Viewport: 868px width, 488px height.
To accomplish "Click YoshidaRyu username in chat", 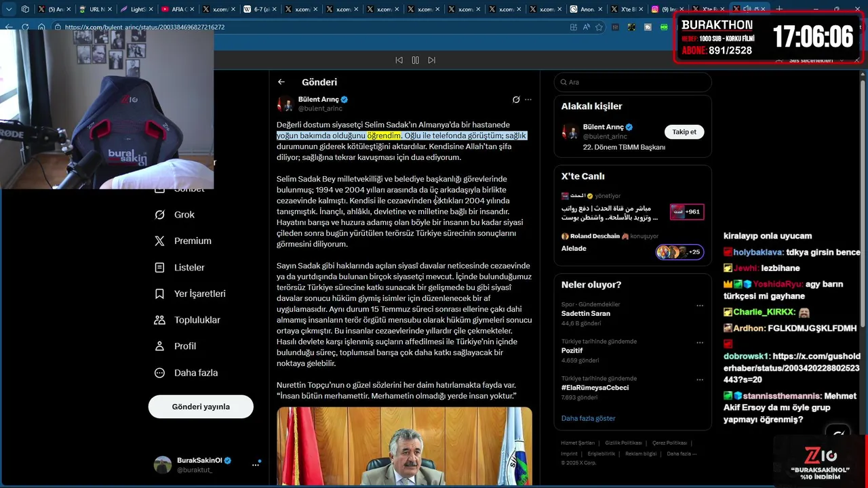I will (x=777, y=285).
